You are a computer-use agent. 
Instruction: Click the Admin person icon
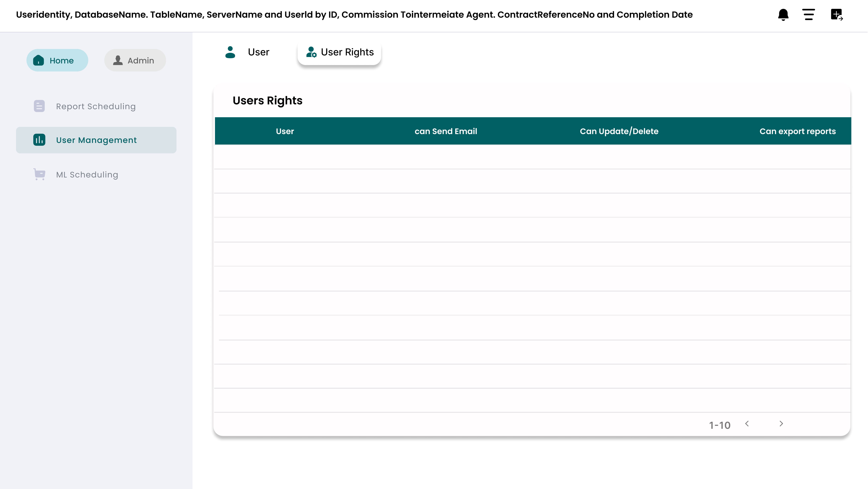pyautogui.click(x=118, y=60)
